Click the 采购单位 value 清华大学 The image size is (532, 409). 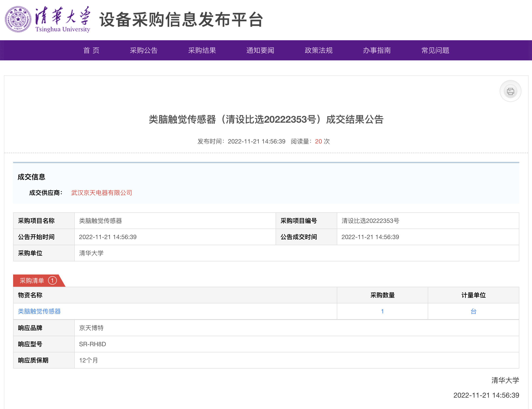click(x=91, y=253)
